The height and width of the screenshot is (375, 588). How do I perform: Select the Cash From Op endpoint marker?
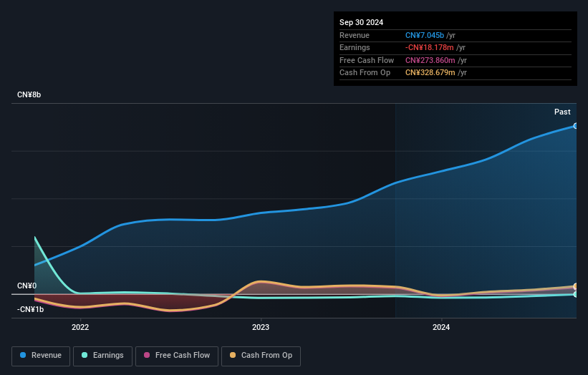click(576, 286)
